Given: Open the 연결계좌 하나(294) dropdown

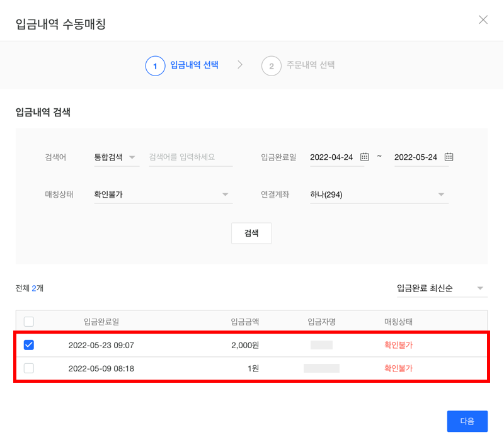Looking at the screenshot, I should point(379,195).
